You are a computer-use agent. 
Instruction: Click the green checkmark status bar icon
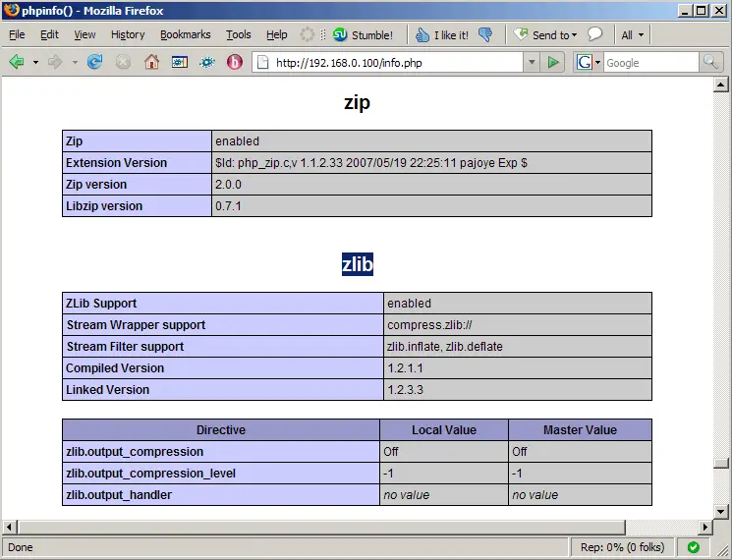click(x=694, y=547)
